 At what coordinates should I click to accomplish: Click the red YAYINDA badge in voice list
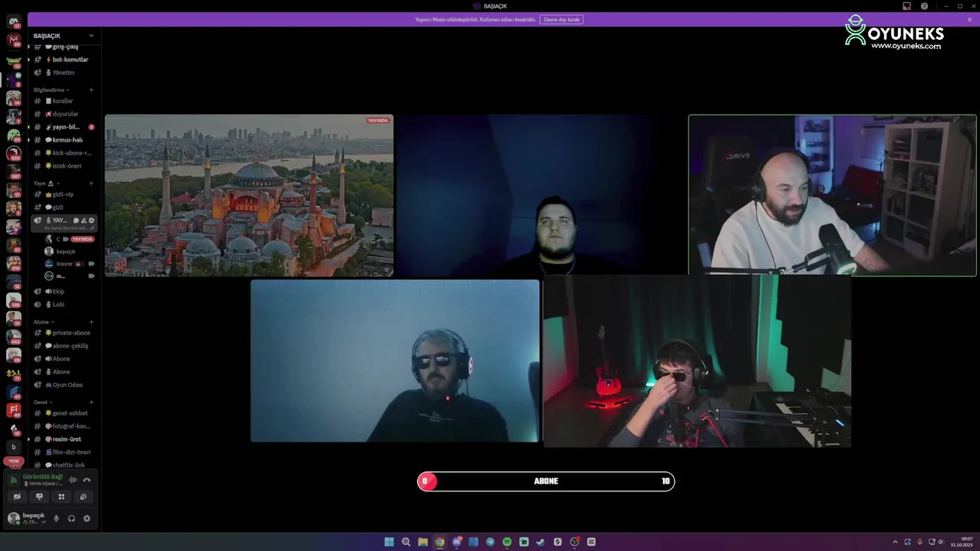click(x=82, y=239)
